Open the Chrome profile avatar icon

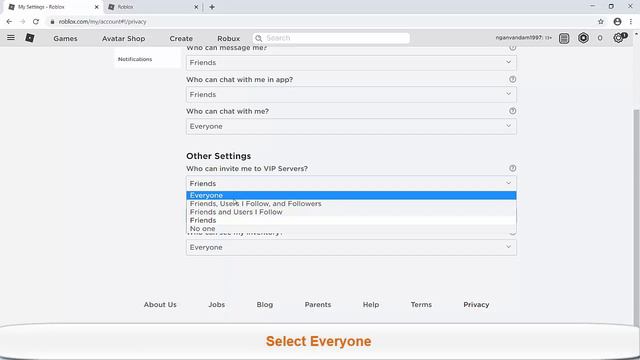coord(618,22)
